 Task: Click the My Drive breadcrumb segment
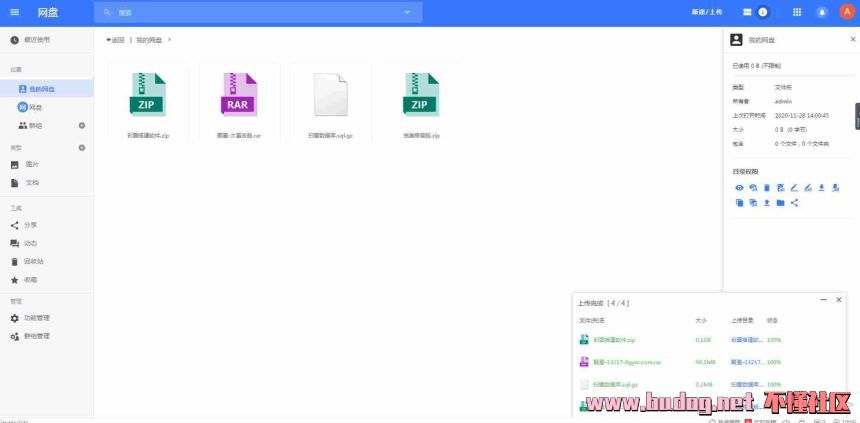click(149, 40)
